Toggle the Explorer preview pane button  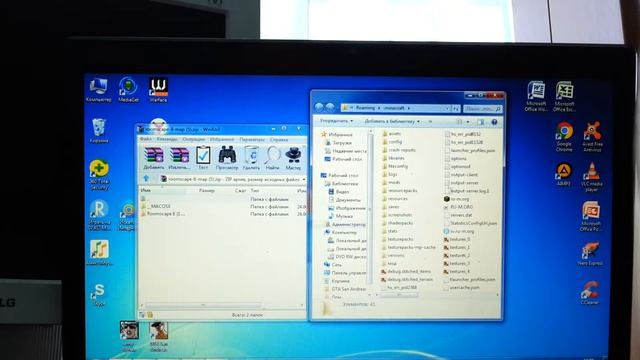click(480, 122)
